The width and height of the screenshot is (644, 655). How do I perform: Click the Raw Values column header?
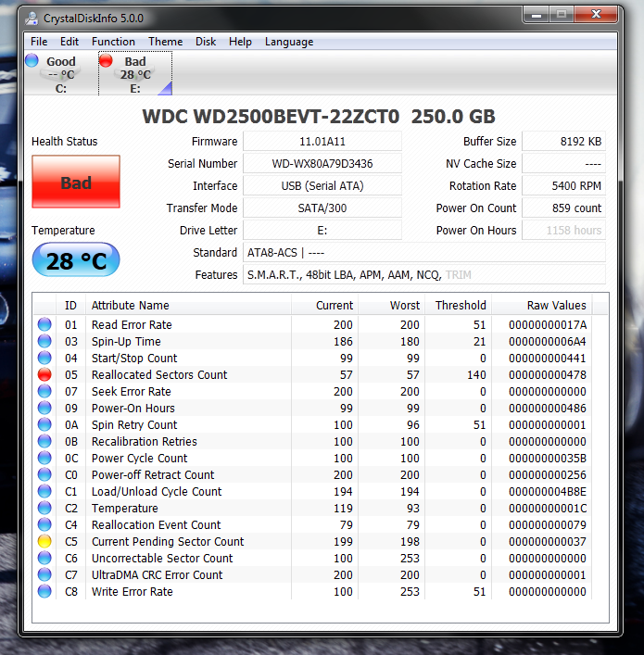pos(542,306)
